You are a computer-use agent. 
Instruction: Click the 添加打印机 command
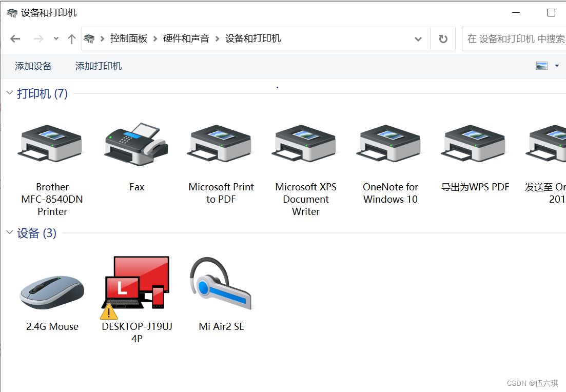click(98, 66)
